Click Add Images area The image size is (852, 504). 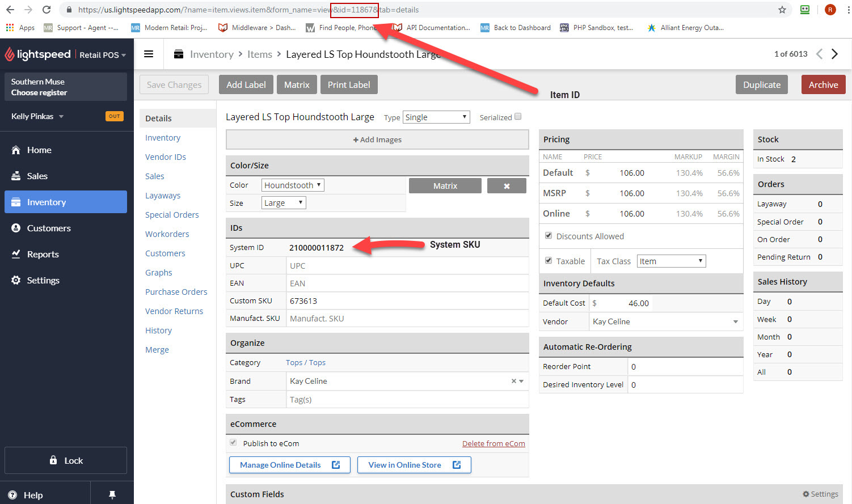click(x=377, y=139)
